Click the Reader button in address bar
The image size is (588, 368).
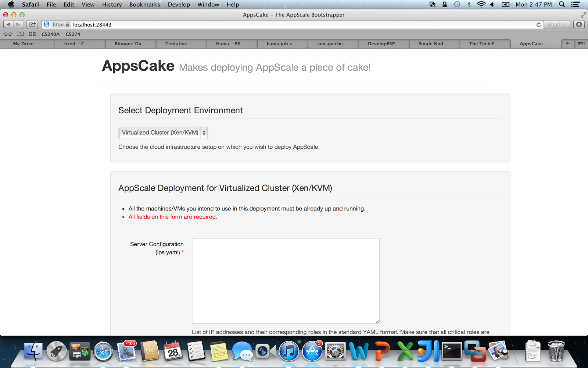pos(556,24)
